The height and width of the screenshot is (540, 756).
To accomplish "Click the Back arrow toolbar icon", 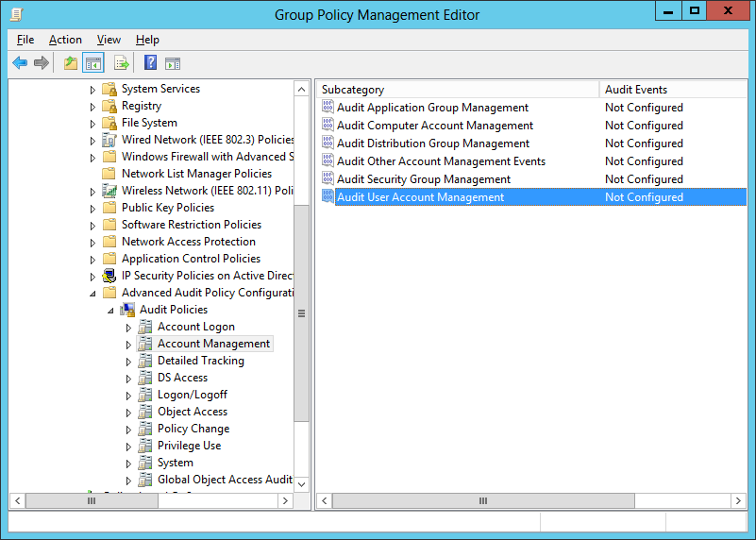I will click(x=20, y=62).
